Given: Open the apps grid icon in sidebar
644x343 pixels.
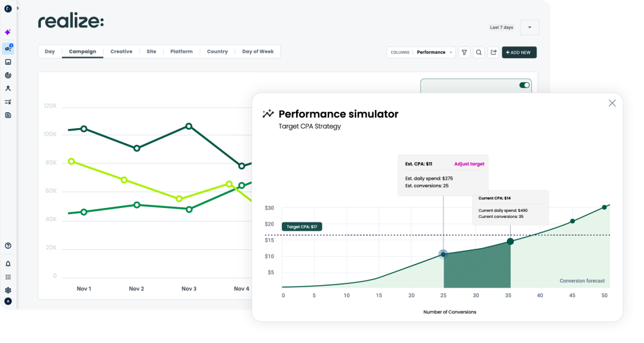Looking at the screenshot, I should click(8, 277).
